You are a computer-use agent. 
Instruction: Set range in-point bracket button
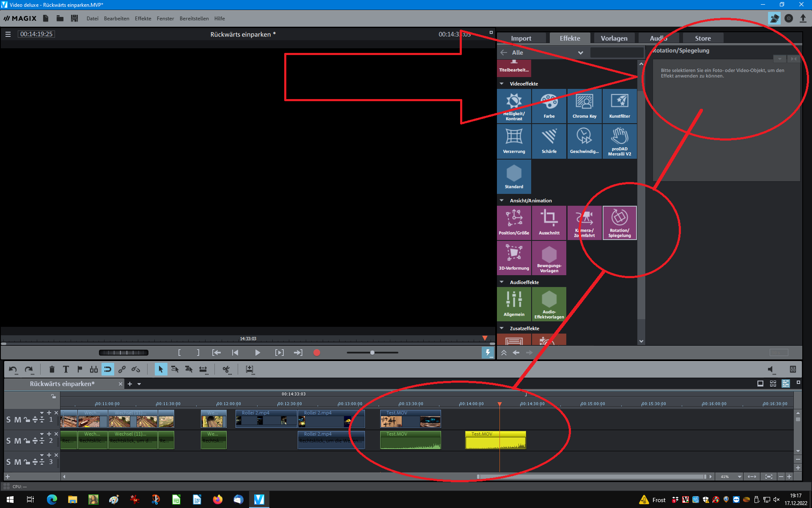[179, 353]
